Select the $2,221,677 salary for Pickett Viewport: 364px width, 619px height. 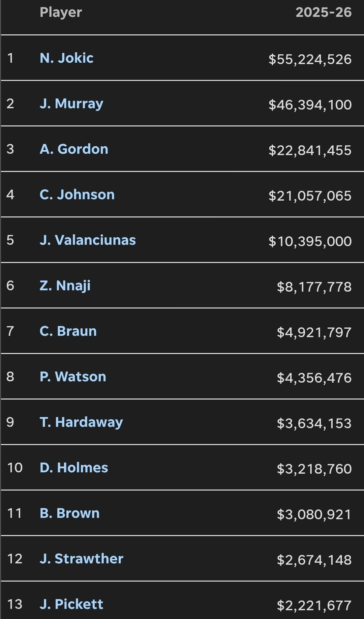(x=314, y=606)
